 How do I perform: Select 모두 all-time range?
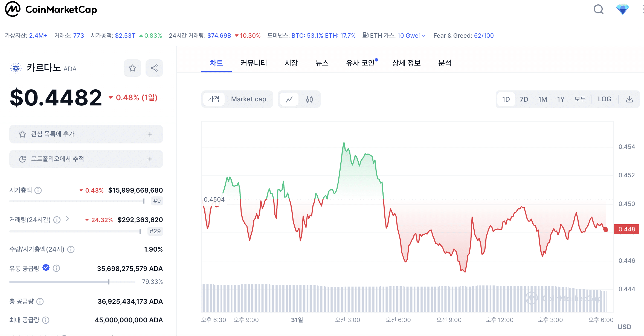[580, 99]
